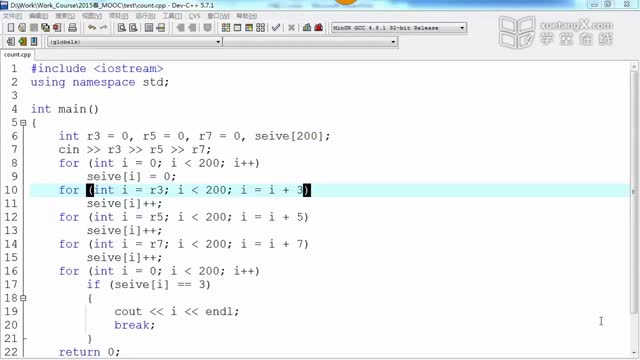Collapse the if block fold at line 18
This screenshot has height=360, width=640.
pos(23,298)
